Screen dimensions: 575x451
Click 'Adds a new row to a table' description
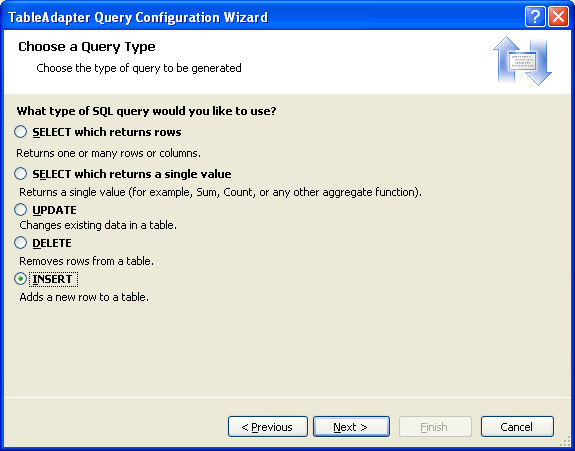(84, 297)
